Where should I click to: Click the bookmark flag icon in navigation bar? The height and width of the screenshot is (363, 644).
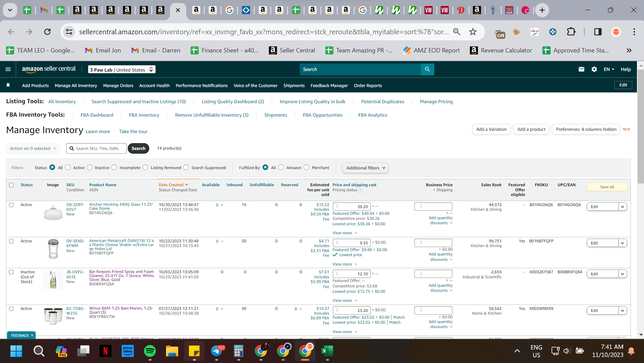coord(8,85)
